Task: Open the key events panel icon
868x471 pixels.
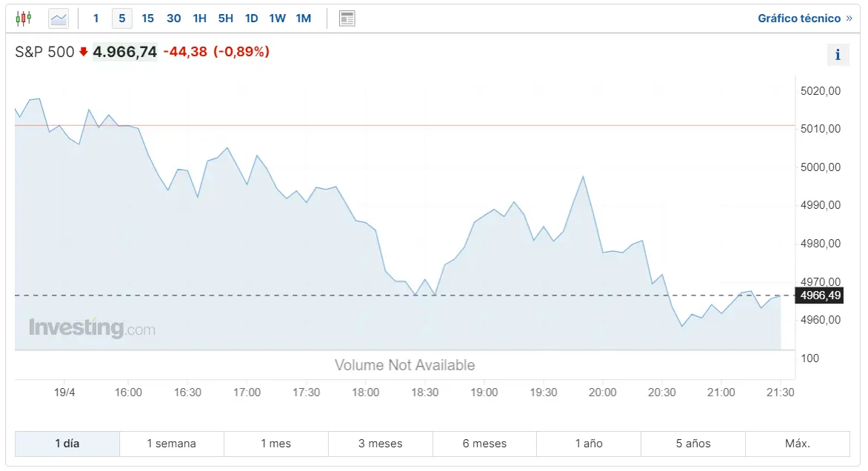Action: [x=347, y=18]
